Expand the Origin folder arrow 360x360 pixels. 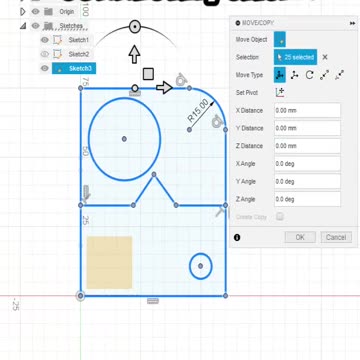click(x=22, y=12)
